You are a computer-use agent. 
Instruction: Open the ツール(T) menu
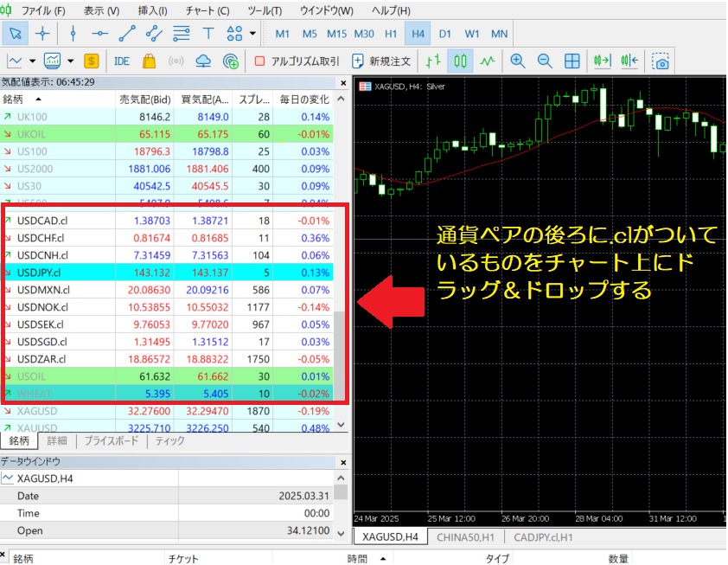point(265,10)
